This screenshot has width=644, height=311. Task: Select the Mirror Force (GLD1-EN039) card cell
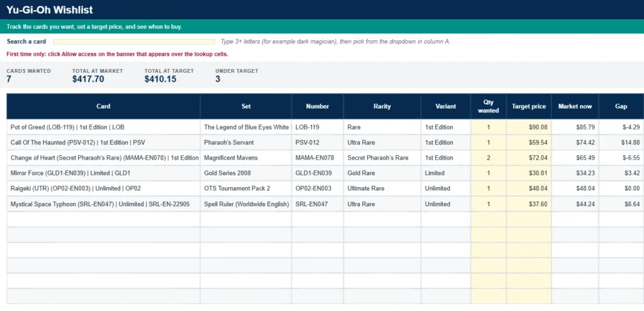point(104,173)
